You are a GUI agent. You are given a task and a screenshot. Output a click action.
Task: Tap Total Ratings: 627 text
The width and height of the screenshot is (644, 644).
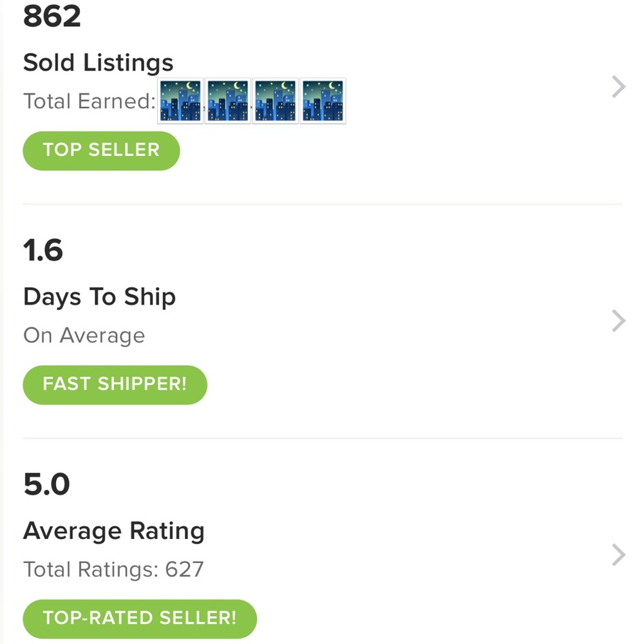[113, 570]
